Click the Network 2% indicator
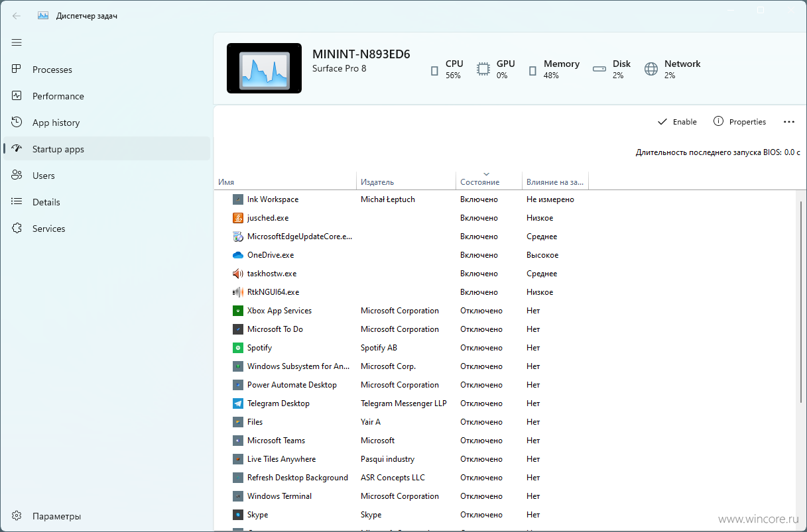Image resolution: width=807 pixels, height=532 pixels. click(x=672, y=70)
